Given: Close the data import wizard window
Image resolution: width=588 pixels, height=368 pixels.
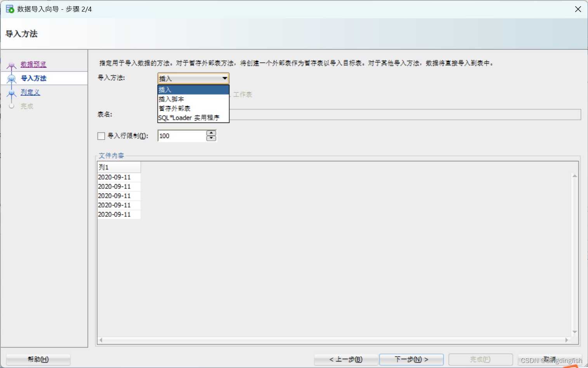Looking at the screenshot, I should [x=578, y=9].
